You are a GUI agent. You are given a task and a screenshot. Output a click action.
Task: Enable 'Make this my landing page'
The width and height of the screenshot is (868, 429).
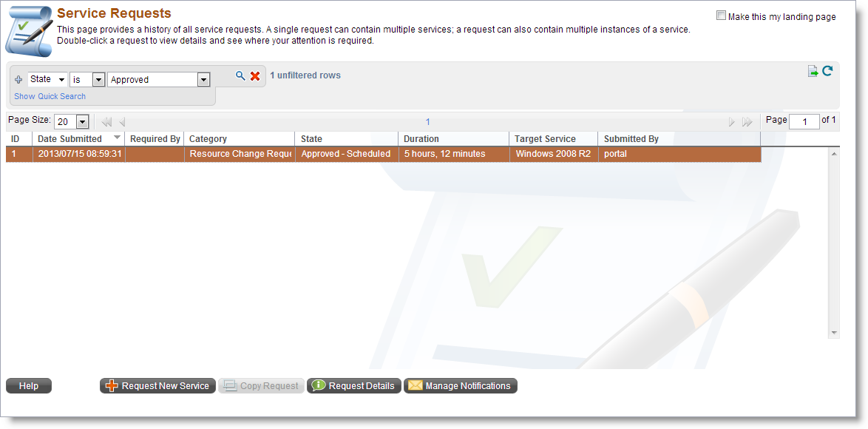pyautogui.click(x=721, y=16)
